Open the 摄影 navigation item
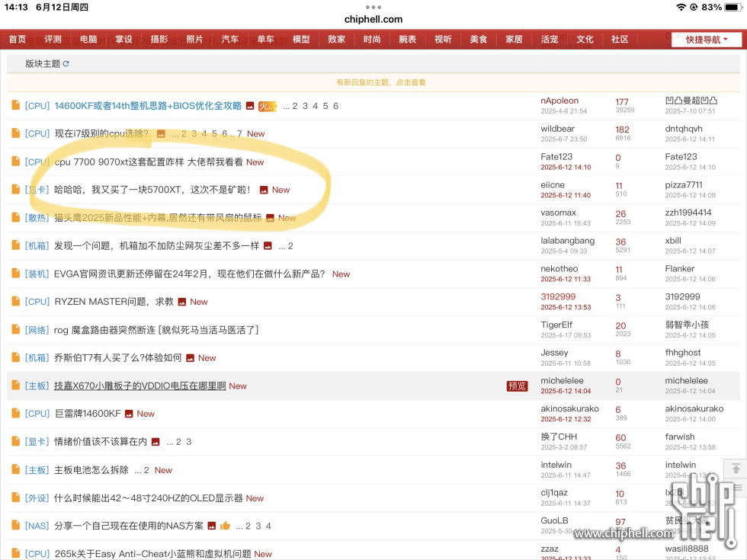Screen dimensions: 747x560 point(159,39)
